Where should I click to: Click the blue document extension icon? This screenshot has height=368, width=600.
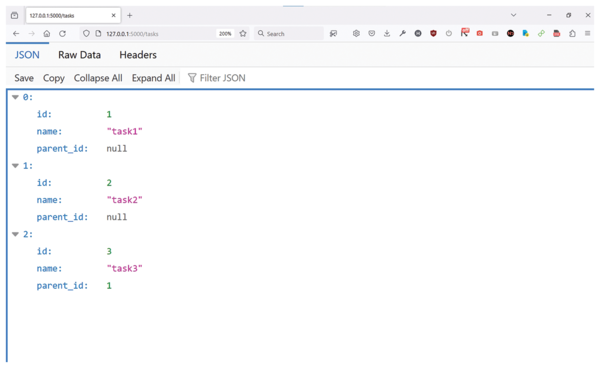pyautogui.click(x=526, y=34)
